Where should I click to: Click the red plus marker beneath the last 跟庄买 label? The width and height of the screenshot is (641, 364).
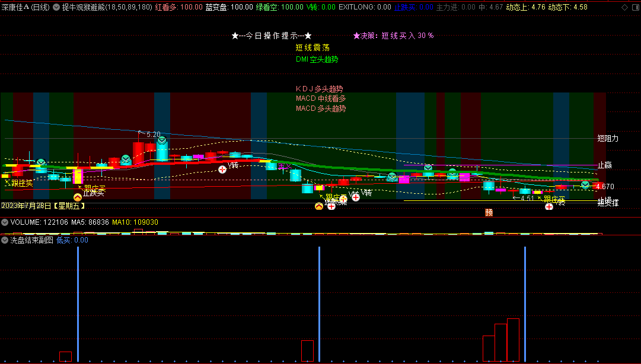[x=549, y=207]
